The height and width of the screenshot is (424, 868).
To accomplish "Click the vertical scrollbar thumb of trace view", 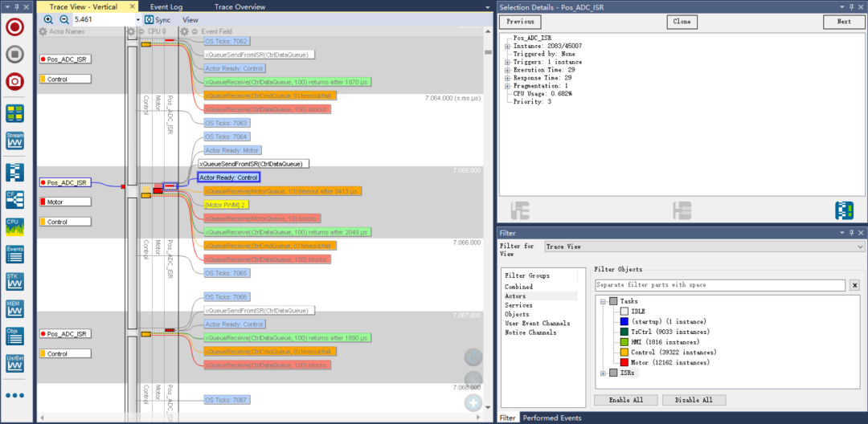I will (x=489, y=52).
